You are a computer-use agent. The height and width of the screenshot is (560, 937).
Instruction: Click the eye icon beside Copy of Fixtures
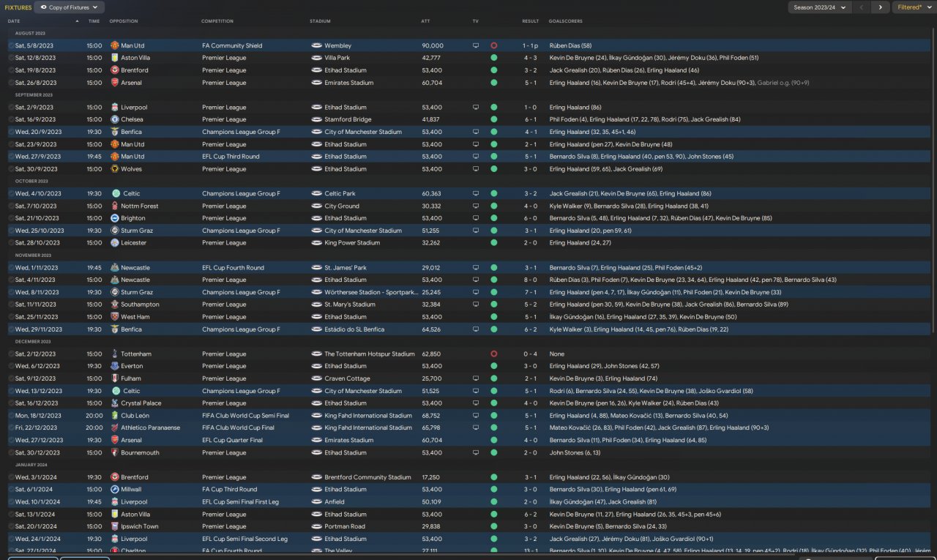click(x=43, y=7)
